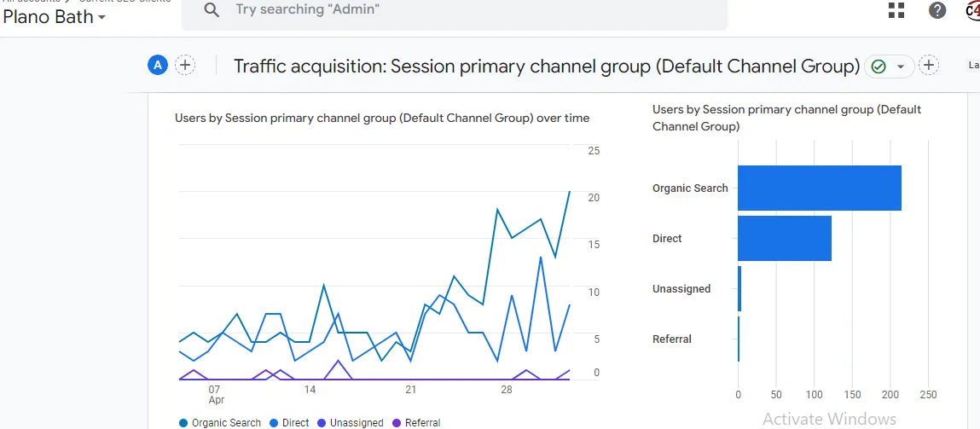Add filter using plus icon after title
This screenshot has height=429, width=980.
click(x=929, y=65)
